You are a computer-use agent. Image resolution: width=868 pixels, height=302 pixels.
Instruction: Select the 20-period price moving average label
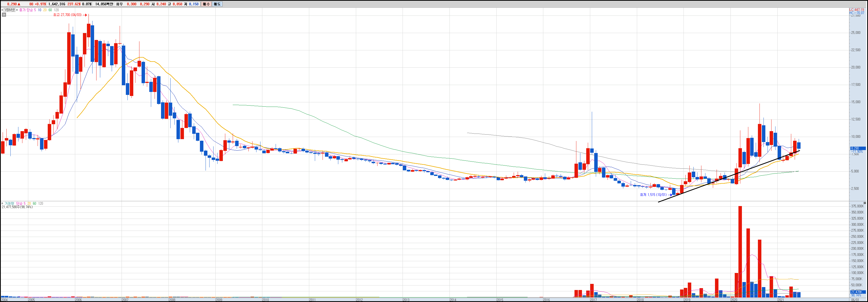click(x=45, y=10)
